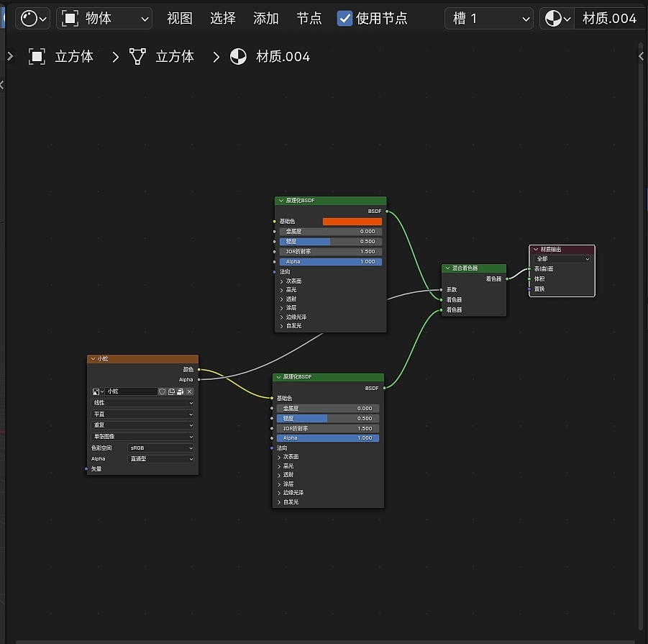Click the 基础色 input socket on lower 原理化BSDF node
Screen dimensions: 648x644
click(272, 398)
